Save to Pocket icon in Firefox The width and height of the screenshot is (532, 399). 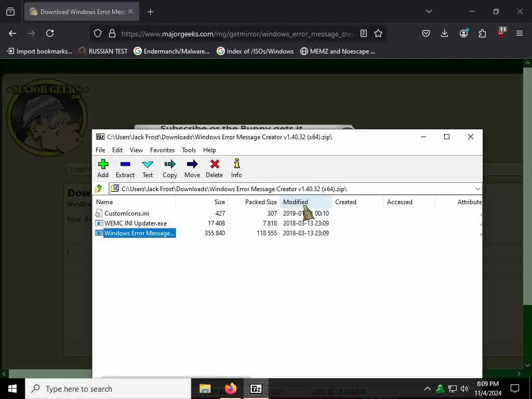[x=426, y=33]
